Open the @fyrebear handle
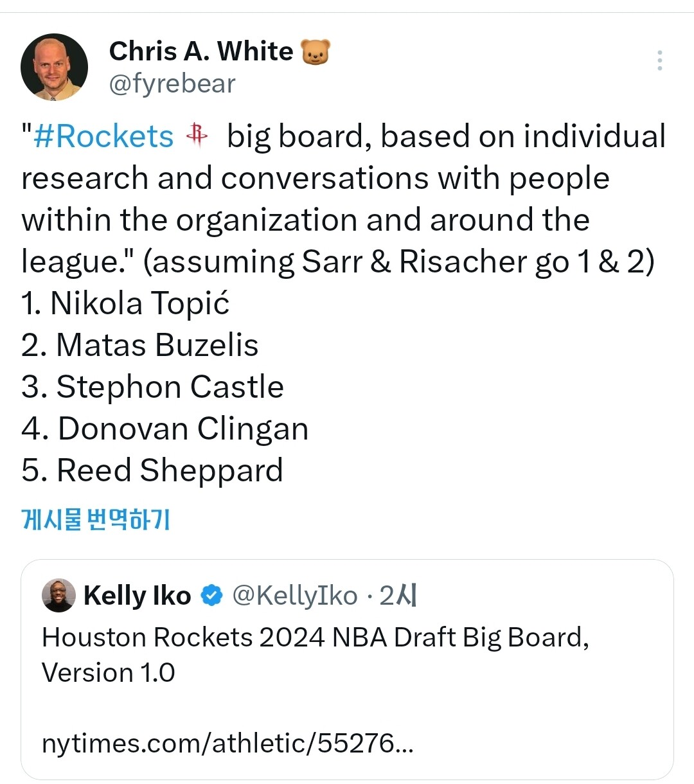This screenshot has width=694, height=784. 172,84
